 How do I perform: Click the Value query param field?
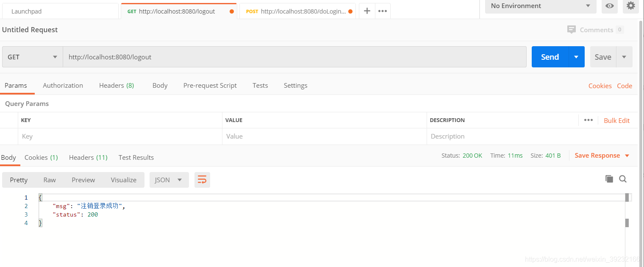coord(324,136)
